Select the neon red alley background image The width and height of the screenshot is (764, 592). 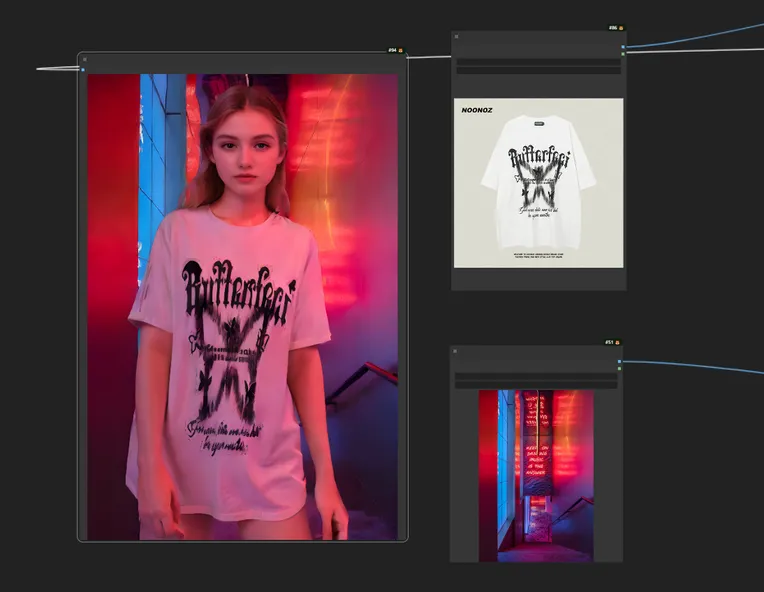pyautogui.click(x=536, y=475)
